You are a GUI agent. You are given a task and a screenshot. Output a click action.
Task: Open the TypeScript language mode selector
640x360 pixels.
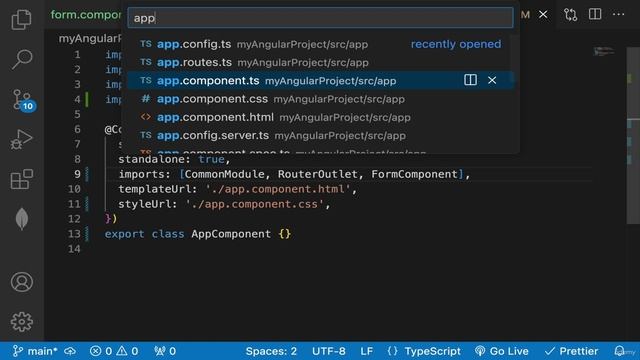432,351
